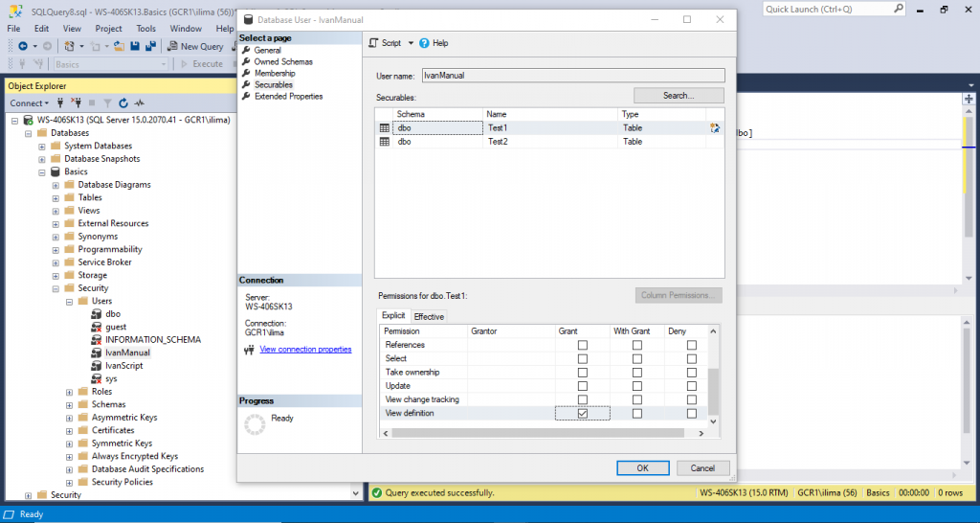The height and width of the screenshot is (523, 980).
Task: Click the table icon for Test1 row
Action: [385, 127]
